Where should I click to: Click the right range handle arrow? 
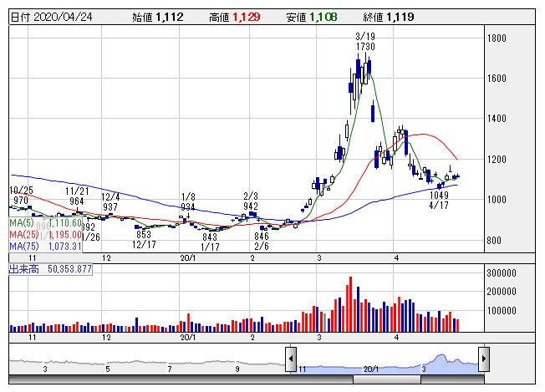[x=483, y=359]
